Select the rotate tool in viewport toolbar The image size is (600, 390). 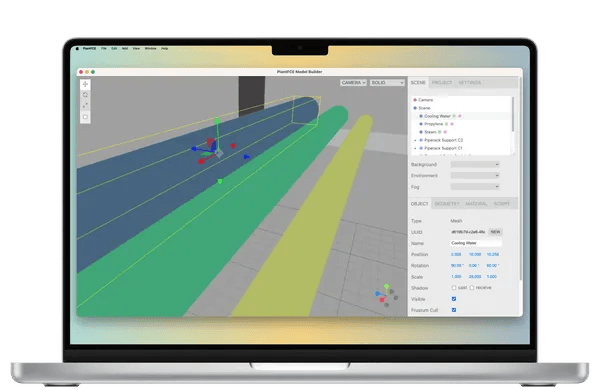tap(85, 95)
